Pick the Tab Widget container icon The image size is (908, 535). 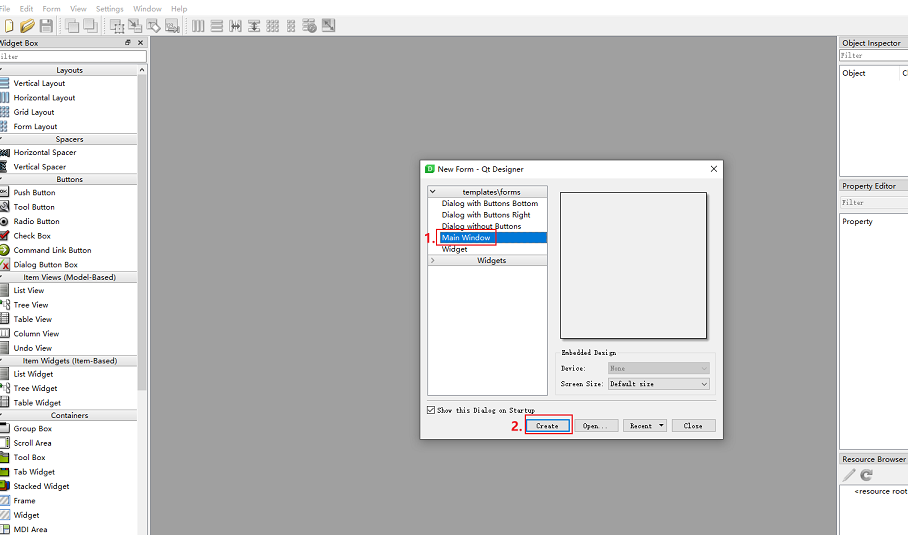(5, 471)
